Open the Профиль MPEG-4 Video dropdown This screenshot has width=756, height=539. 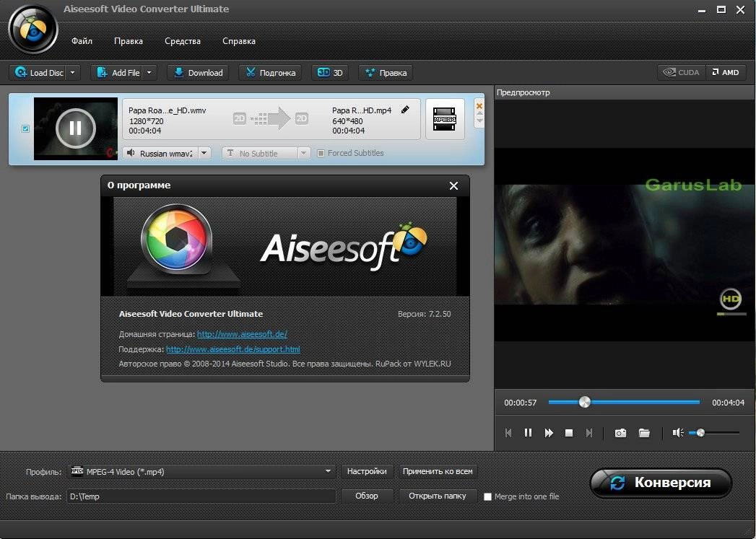[x=201, y=472]
